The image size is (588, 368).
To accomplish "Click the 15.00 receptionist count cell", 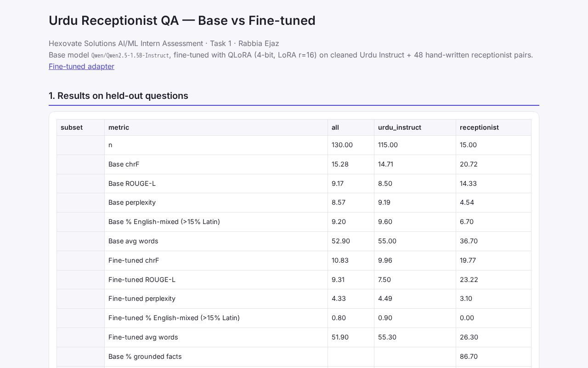I will click(x=469, y=145).
